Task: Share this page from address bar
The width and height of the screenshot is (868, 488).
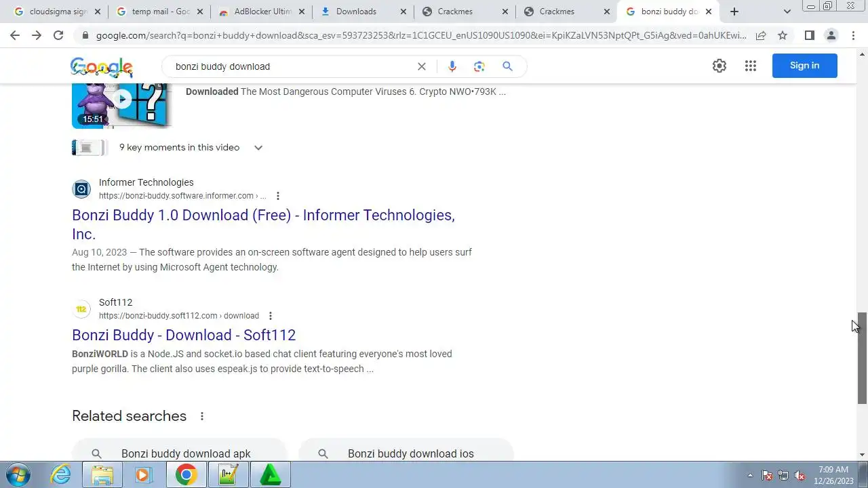Action: 761,35
